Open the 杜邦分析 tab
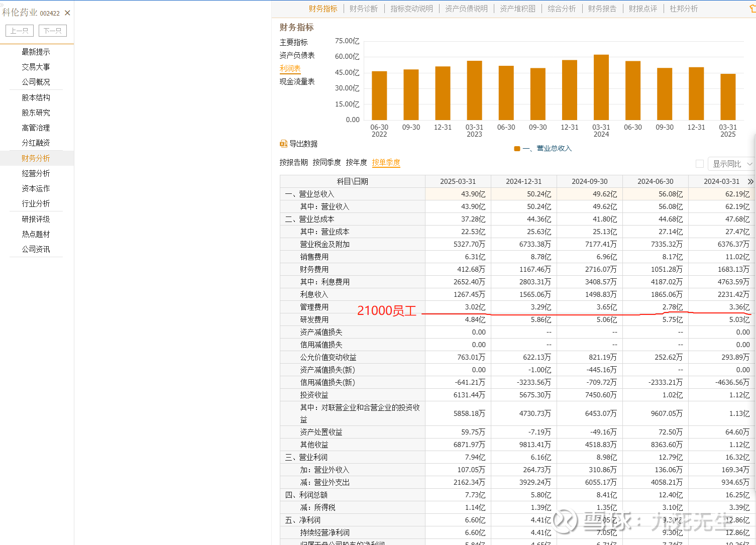The height and width of the screenshot is (545, 756). point(684,9)
